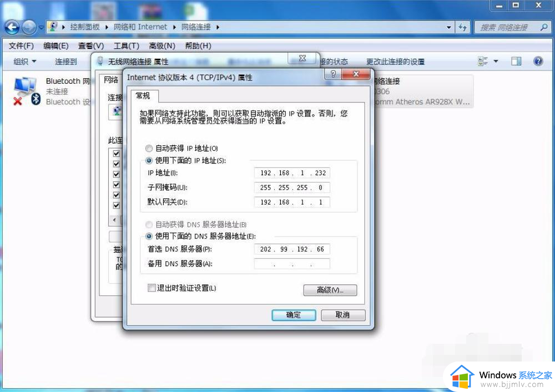The height and width of the screenshot is (392, 555).
Task: Expand arrow after 网络连接 breadcrumb
Action: point(218,27)
